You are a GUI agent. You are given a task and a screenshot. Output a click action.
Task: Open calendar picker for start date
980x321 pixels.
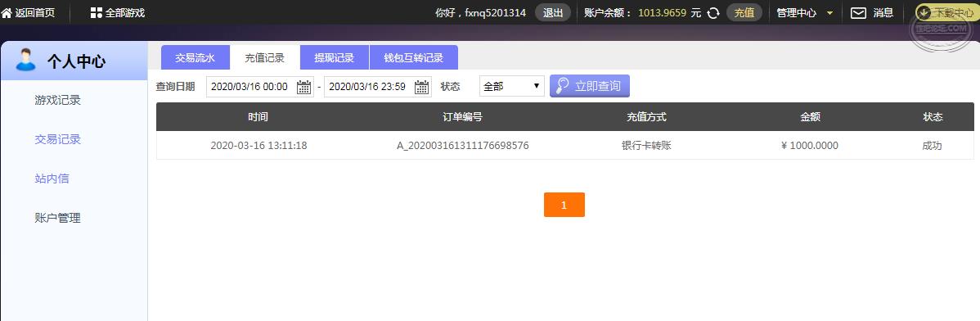(x=303, y=86)
